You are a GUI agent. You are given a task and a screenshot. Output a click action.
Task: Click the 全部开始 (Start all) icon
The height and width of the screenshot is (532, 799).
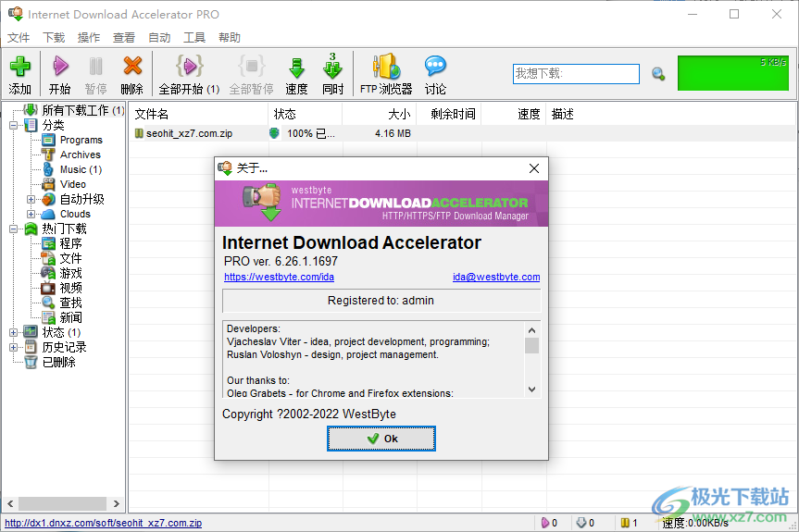click(189, 67)
